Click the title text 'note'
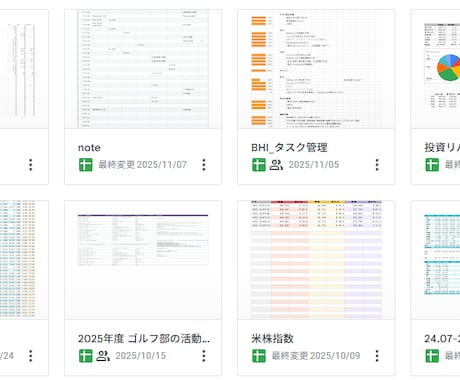The width and height of the screenshot is (460, 380). (x=89, y=148)
